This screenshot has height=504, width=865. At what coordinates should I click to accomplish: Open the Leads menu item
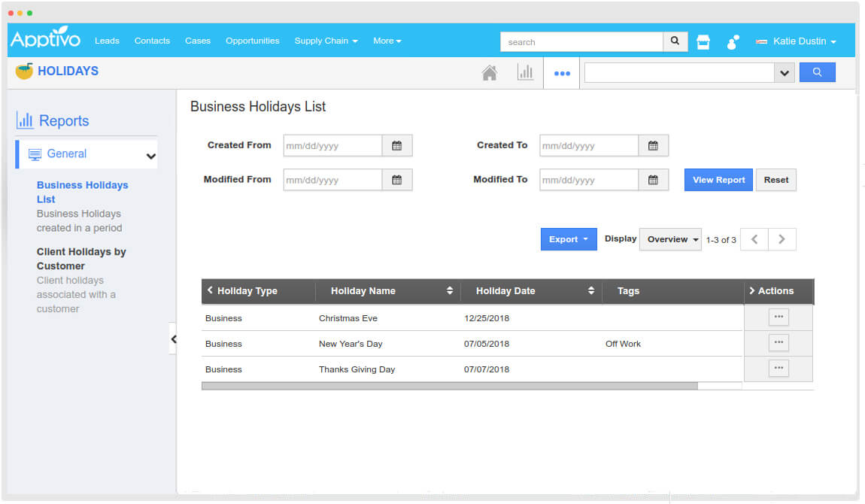pyautogui.click(x=107, y=41)
